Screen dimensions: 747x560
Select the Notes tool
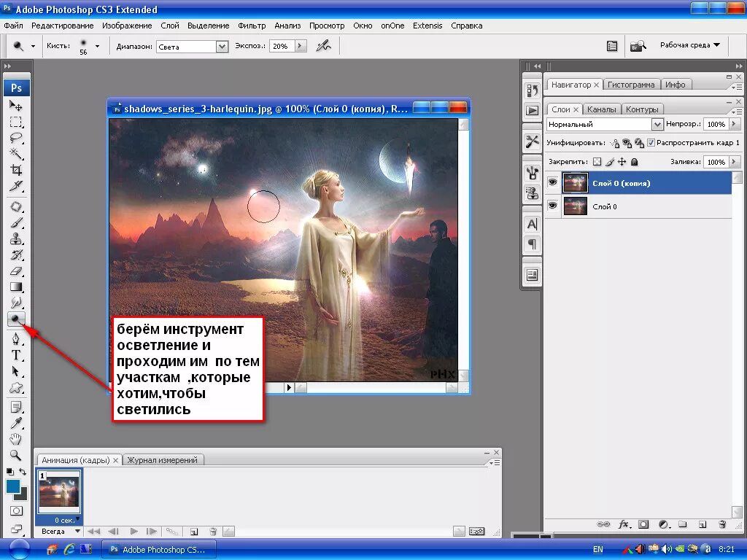16,407
